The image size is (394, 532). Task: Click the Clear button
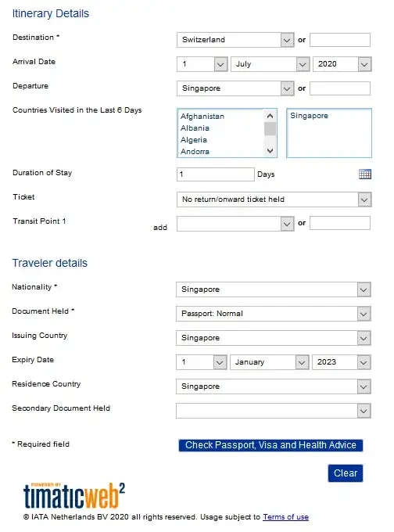pyautogui.click(x=346, y=473)
